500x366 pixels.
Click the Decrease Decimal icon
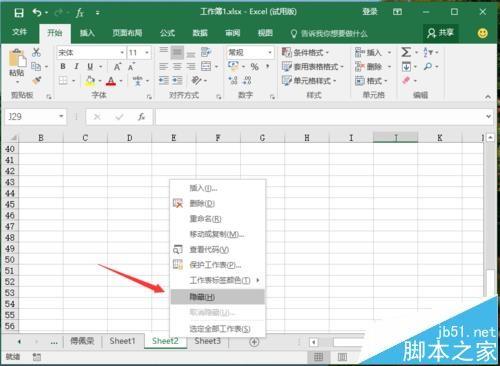(247, 80)
